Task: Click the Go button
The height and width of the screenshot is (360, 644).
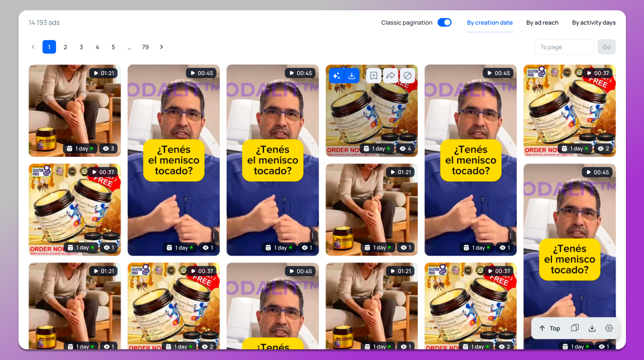Action: pyautogui.click(x=606, y=47)
